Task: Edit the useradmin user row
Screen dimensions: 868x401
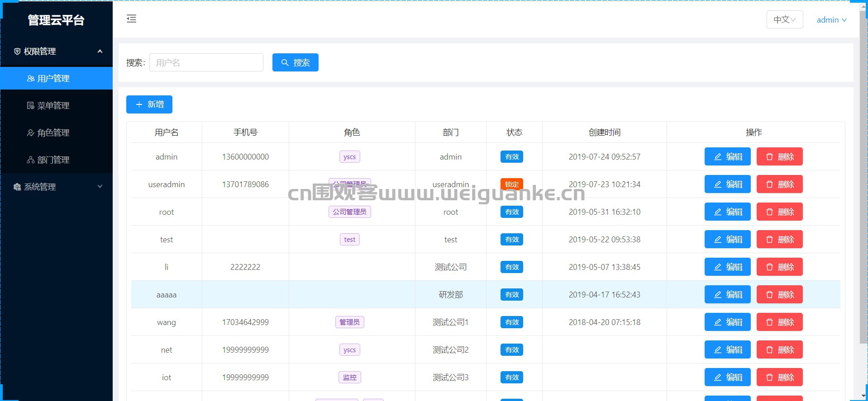Action: pyautogui.click(x=728, y=184)
